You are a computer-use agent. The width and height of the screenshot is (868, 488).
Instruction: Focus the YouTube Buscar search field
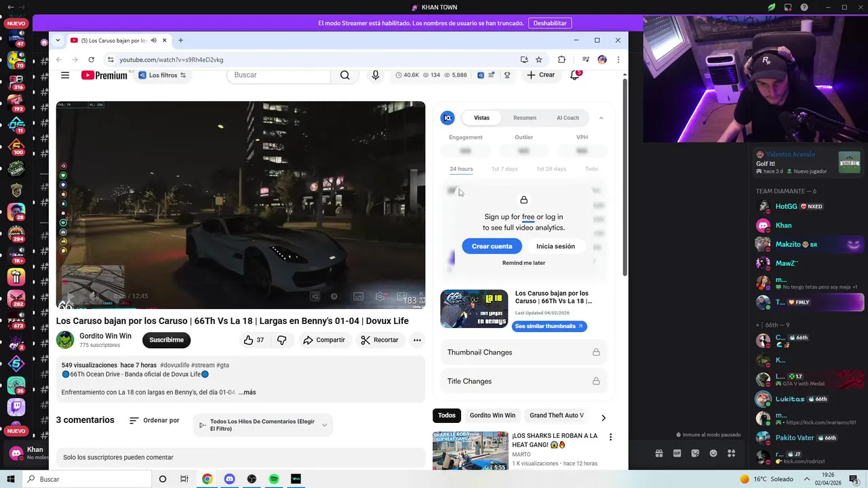point(279,75)
